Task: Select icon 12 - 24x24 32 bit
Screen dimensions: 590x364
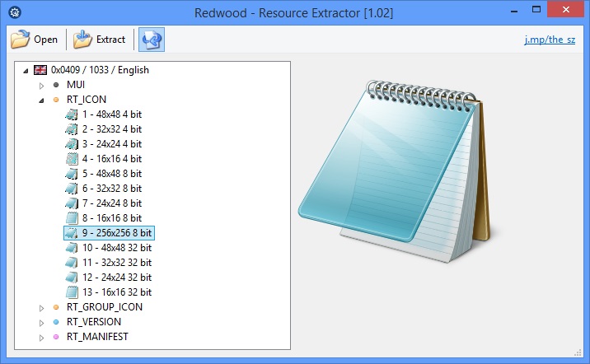Action: (x=116, y=278)
